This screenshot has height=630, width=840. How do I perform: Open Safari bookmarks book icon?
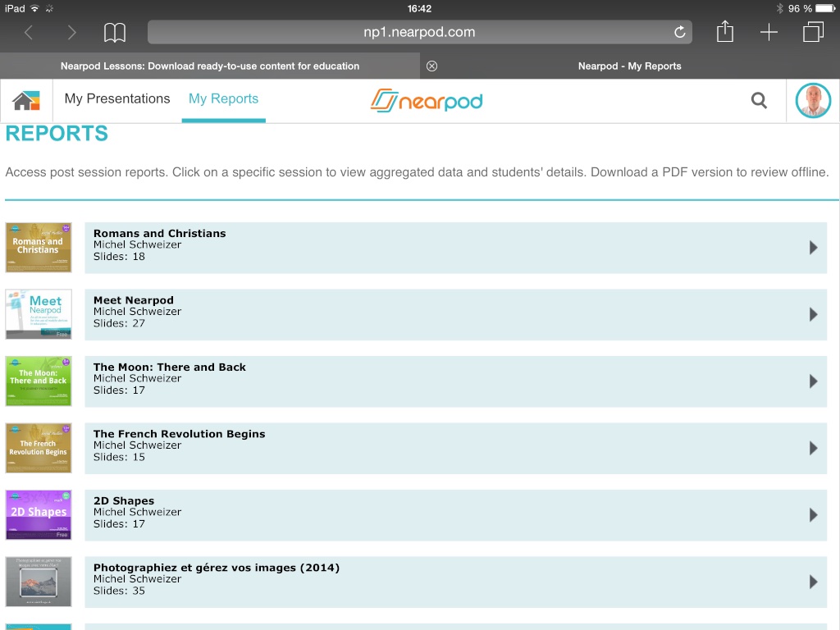pyautogui.click(x=115, y=33)
